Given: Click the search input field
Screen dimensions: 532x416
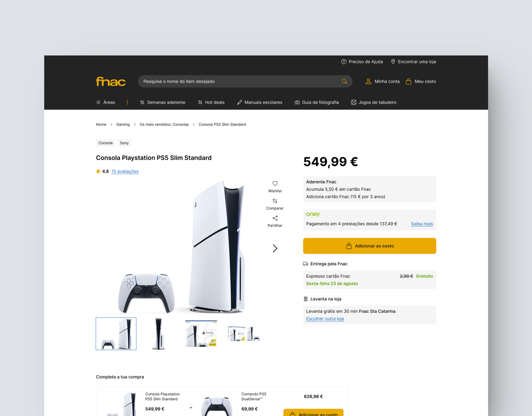Looking at the screenshot, I should [x=241, y=81].
